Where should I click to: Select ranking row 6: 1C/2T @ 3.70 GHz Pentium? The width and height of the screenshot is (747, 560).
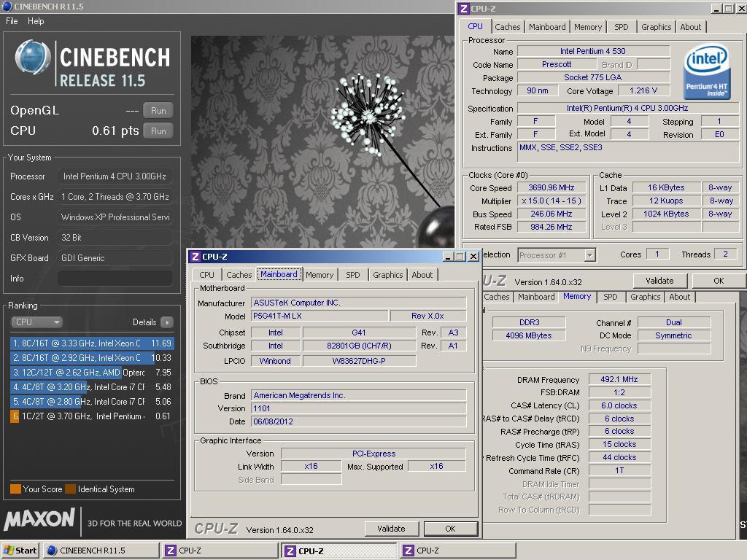coord(92,416)
